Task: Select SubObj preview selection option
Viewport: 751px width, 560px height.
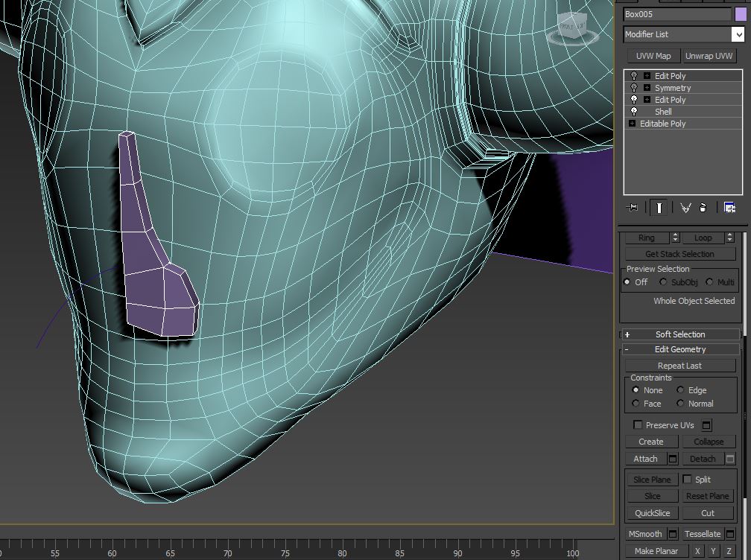Action: click(x=663, y=282)
